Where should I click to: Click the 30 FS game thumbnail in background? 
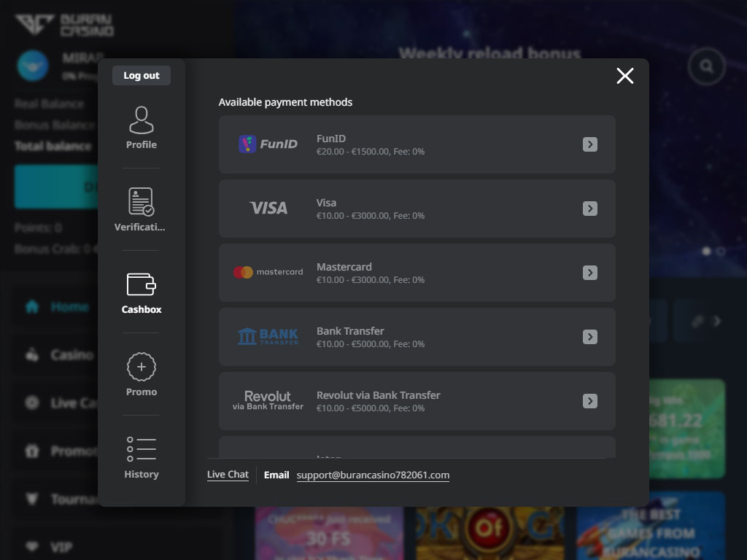pos(329,533)
